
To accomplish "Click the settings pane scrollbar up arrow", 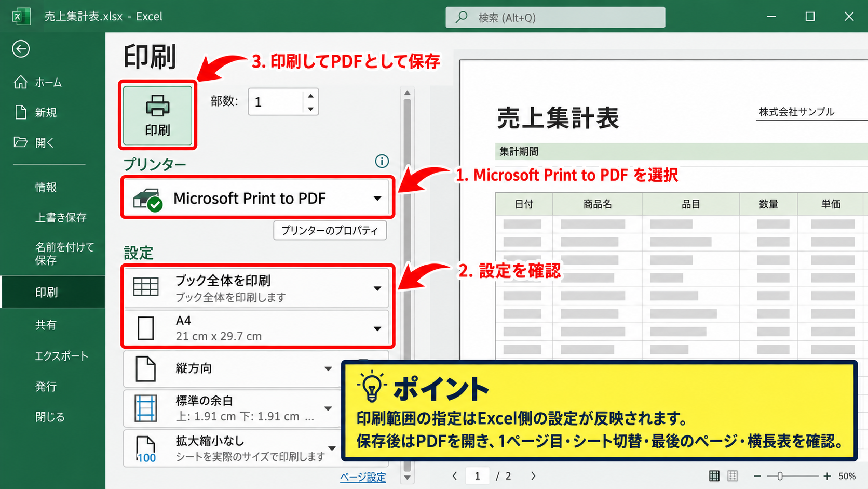I will point(407,93).
